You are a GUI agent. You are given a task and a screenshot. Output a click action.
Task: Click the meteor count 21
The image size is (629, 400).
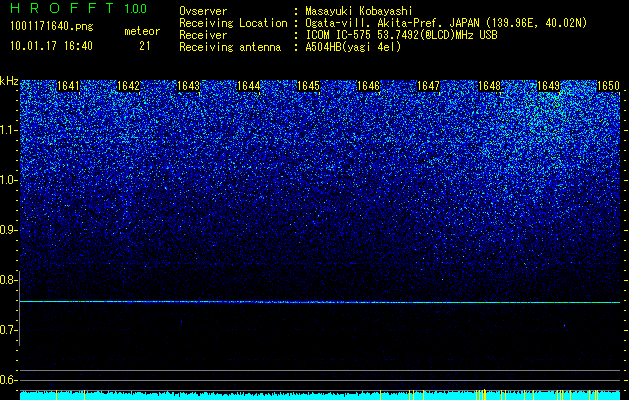[144, 46]
